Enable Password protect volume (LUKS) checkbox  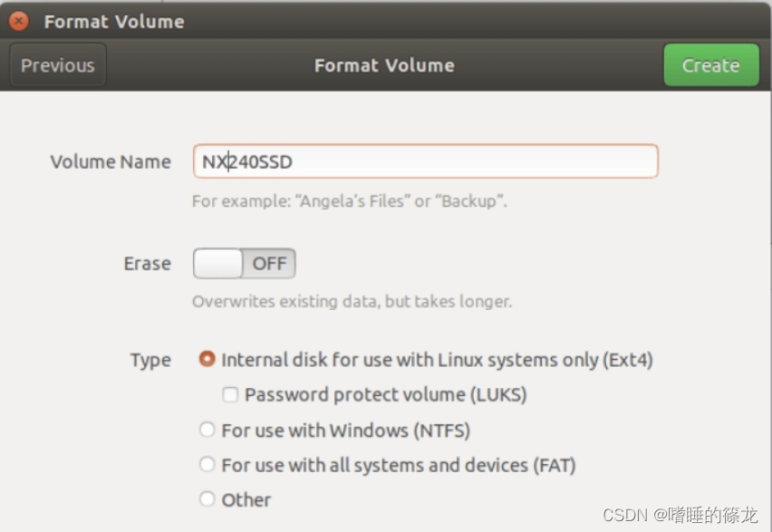[x=231, y=395]
